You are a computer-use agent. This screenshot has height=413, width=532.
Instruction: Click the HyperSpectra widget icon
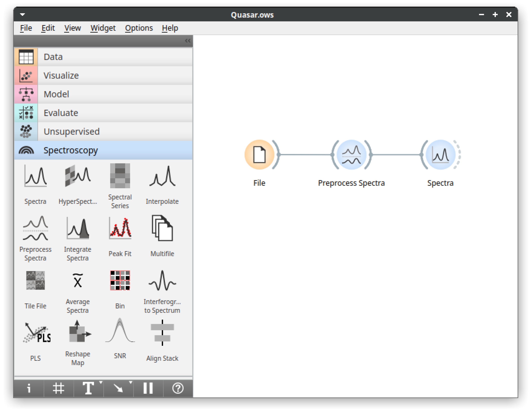pyautogui.click(x=78, y=176)
